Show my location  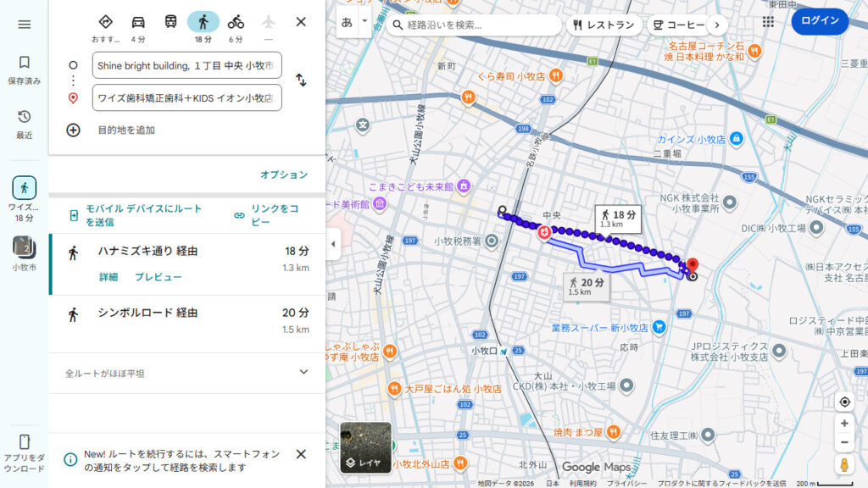(844, 402)
